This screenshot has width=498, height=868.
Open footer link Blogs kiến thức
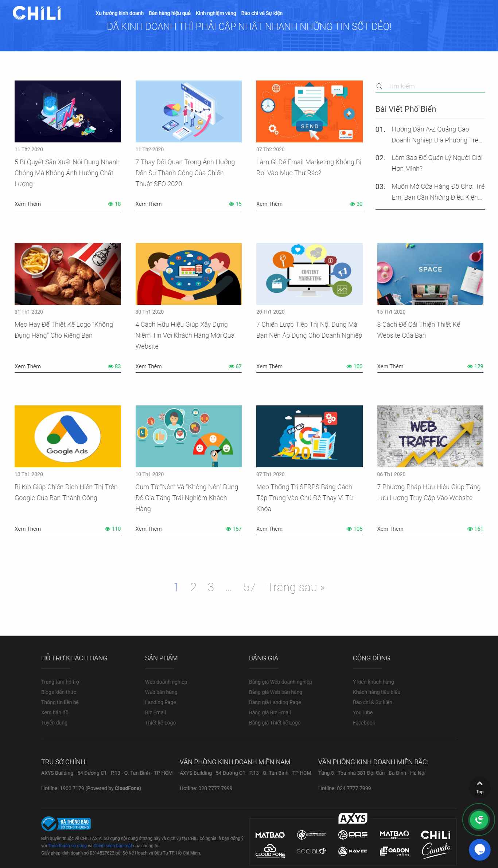click(59, 692)
